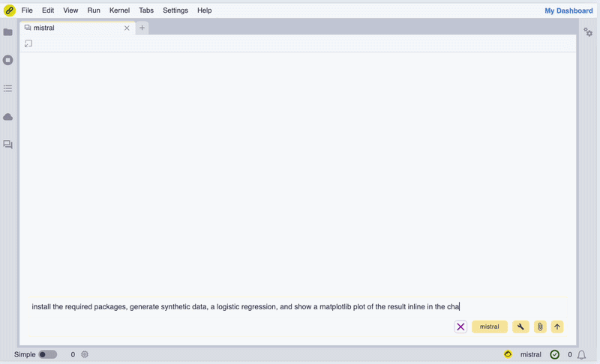Viewport: 600px width, 364px height.
Task: Open the Settings menu
Action: pos(175,10)
